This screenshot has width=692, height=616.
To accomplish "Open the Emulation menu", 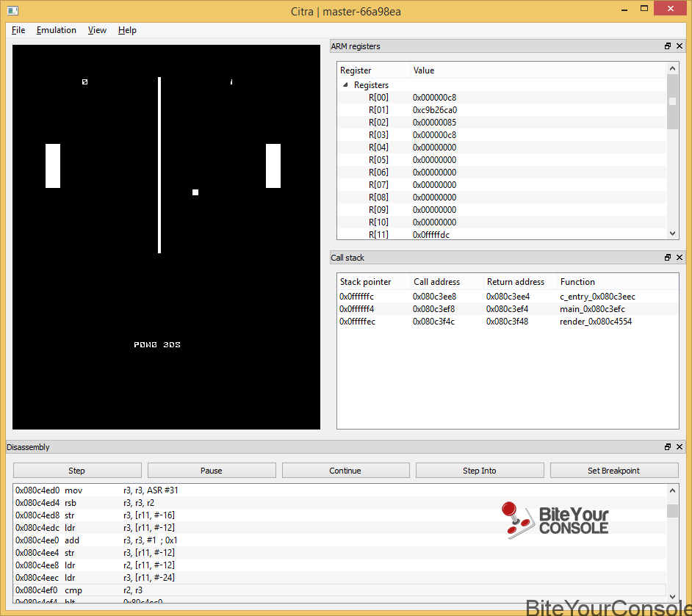I will click(x=57, y=30).
